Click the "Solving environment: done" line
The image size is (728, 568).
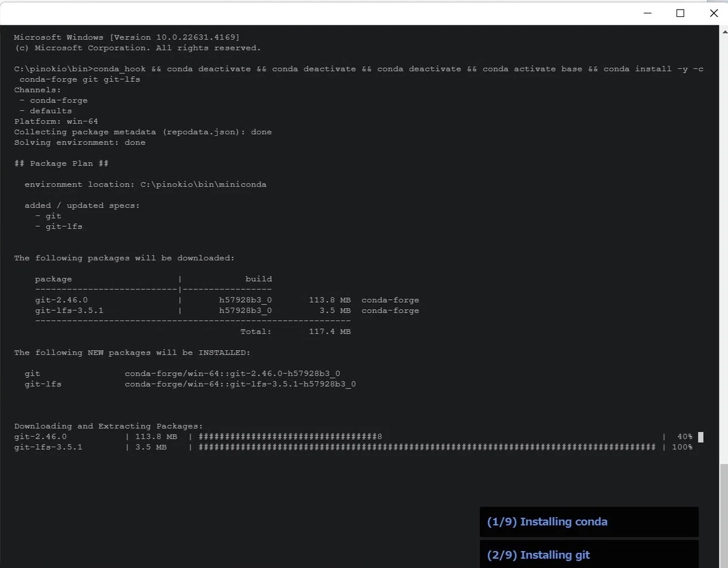click(79, 143)
